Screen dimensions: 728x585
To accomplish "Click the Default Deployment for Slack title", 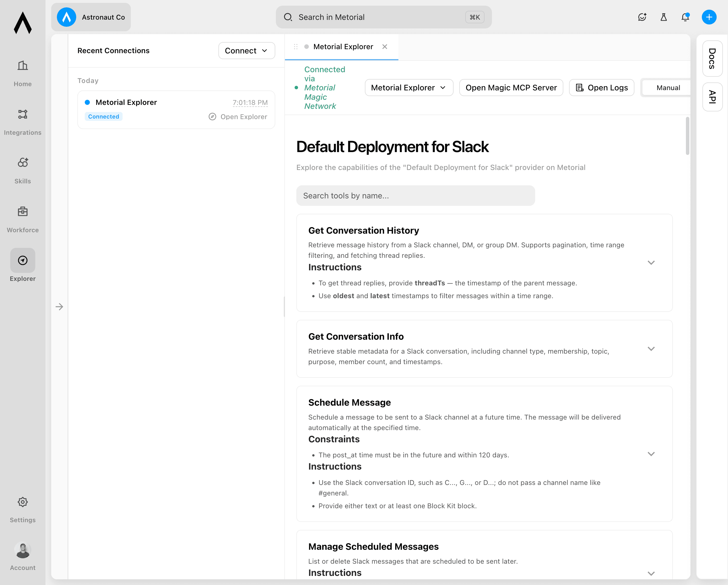I will click(392, 147).
